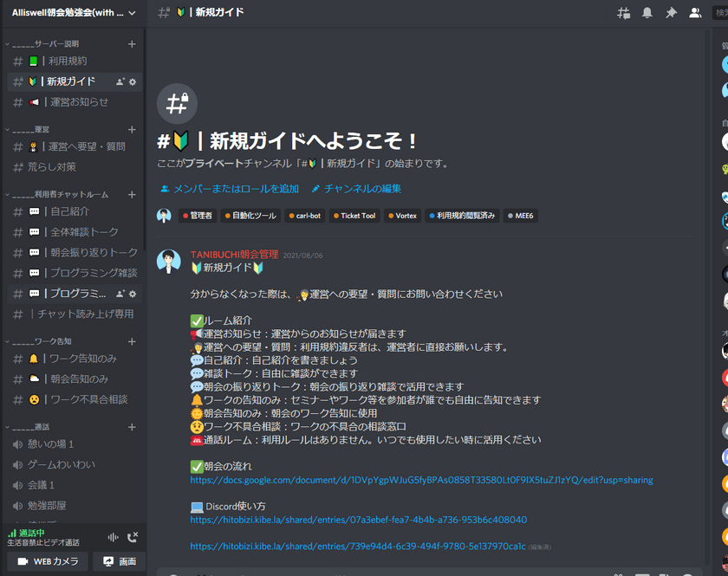Image resolution: width=728 pixels, height=576 pixels.
Task: Click the search field in the top bar
Action: pyautogui.click(x=722, y=12)
